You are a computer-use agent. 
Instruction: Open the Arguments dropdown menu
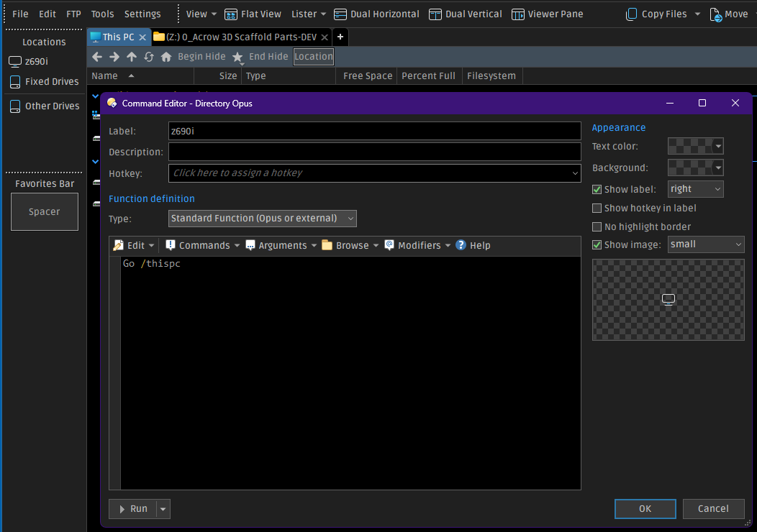click(x=281, y=245)
